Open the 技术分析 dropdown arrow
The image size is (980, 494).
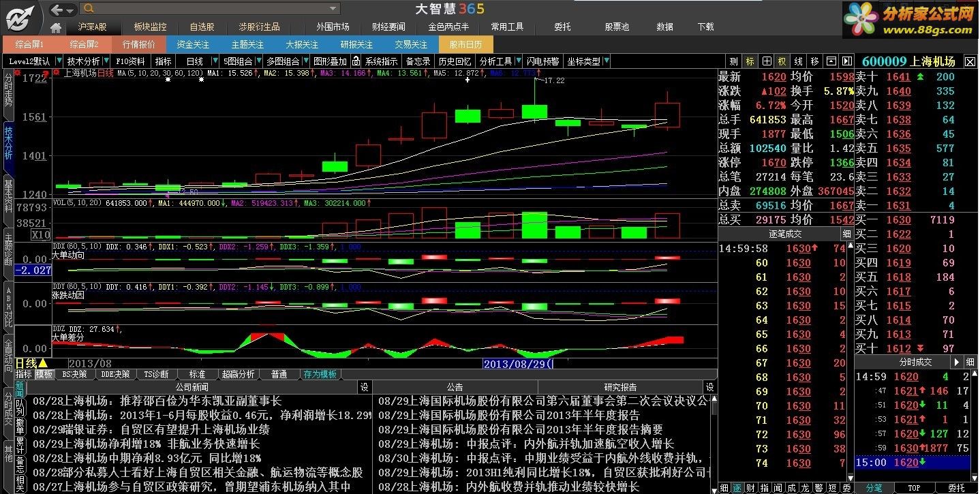[x=105, y=61]
